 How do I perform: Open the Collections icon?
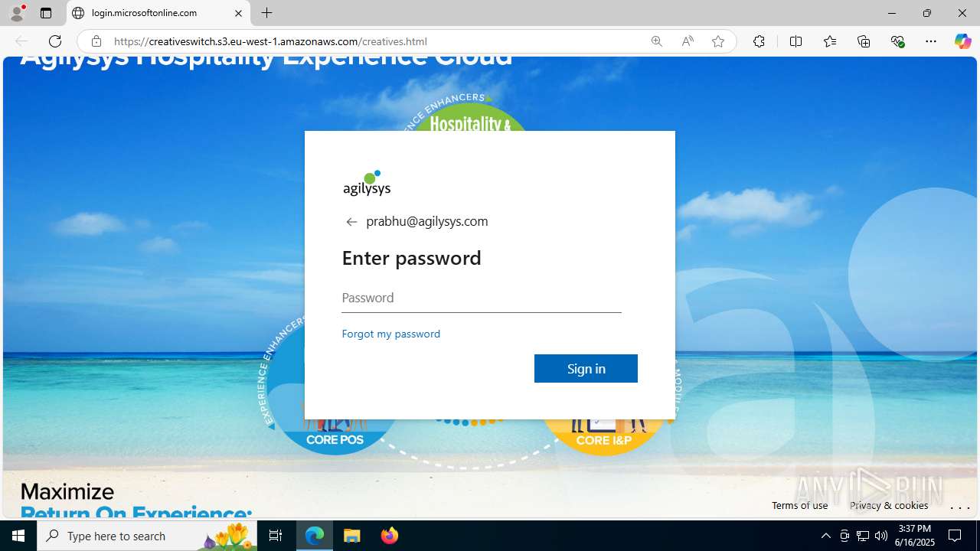[x=864, y=41]
